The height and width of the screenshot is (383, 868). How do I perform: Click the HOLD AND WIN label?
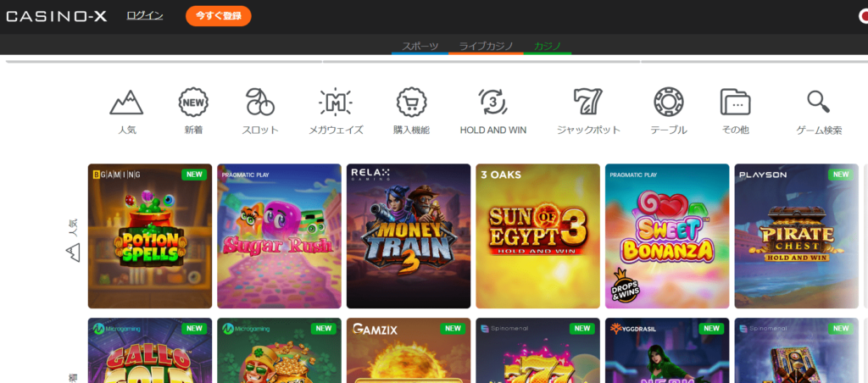[x=493, y=130]
